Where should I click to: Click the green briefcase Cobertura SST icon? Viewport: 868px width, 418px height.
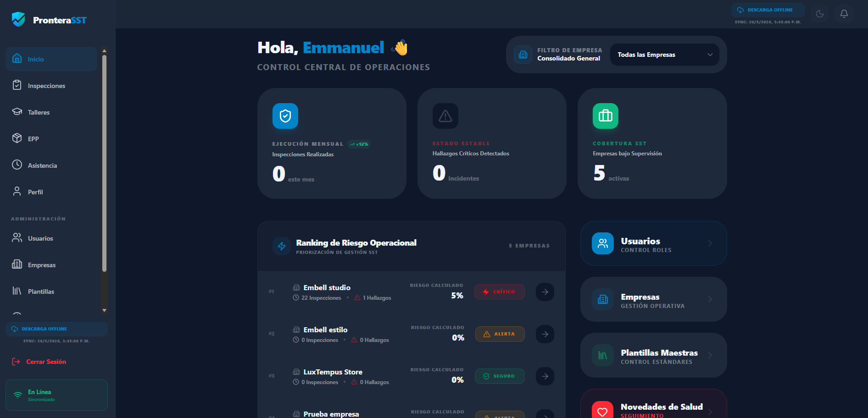[x=606, y=116]
